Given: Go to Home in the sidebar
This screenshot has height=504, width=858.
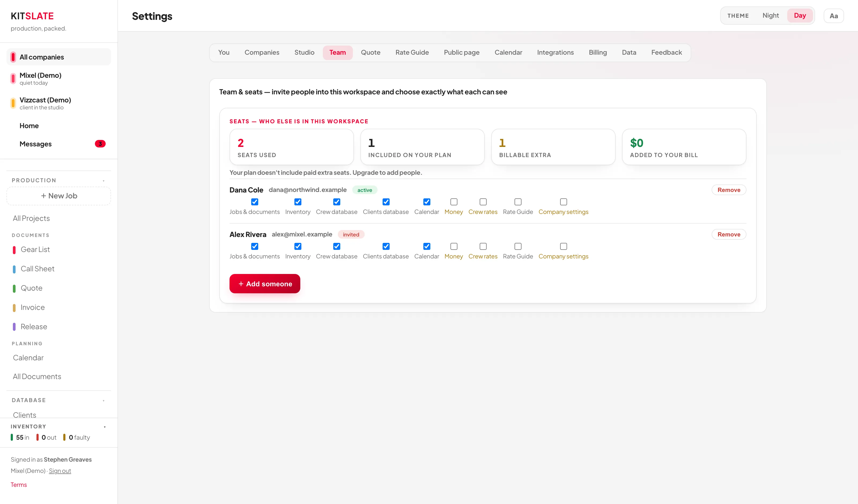Looking at the screenshot, I should pos(59,126).
